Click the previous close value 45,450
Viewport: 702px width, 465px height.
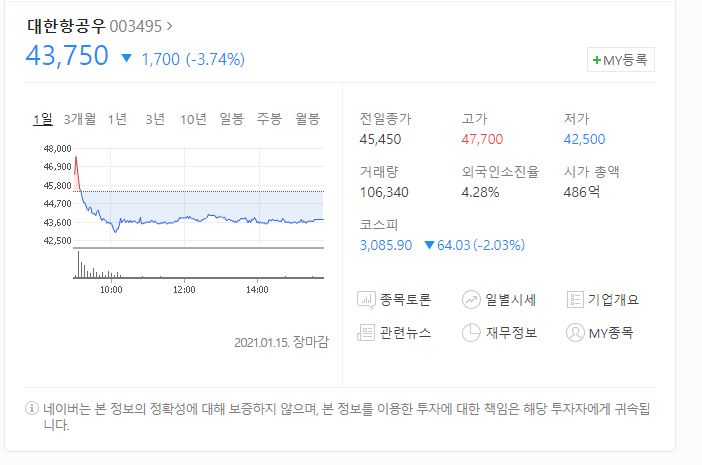pyautogui.click(x=380, y=139)
